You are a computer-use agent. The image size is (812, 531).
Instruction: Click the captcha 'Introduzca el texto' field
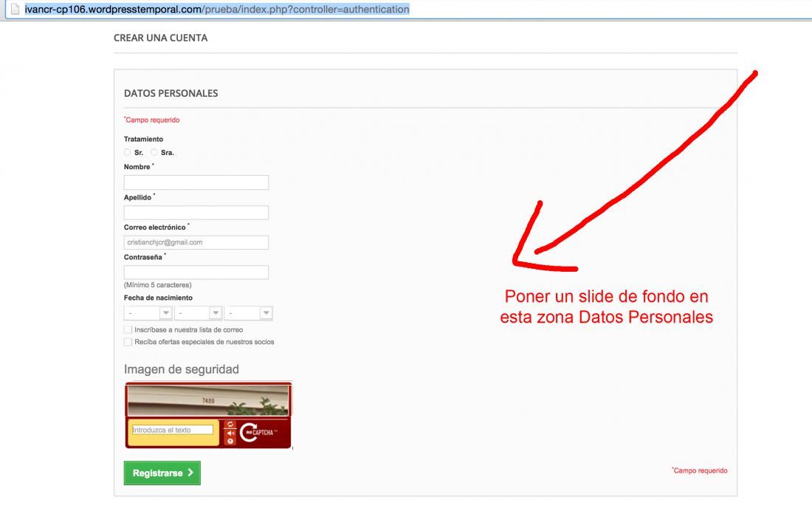click(x=173, y=430)
